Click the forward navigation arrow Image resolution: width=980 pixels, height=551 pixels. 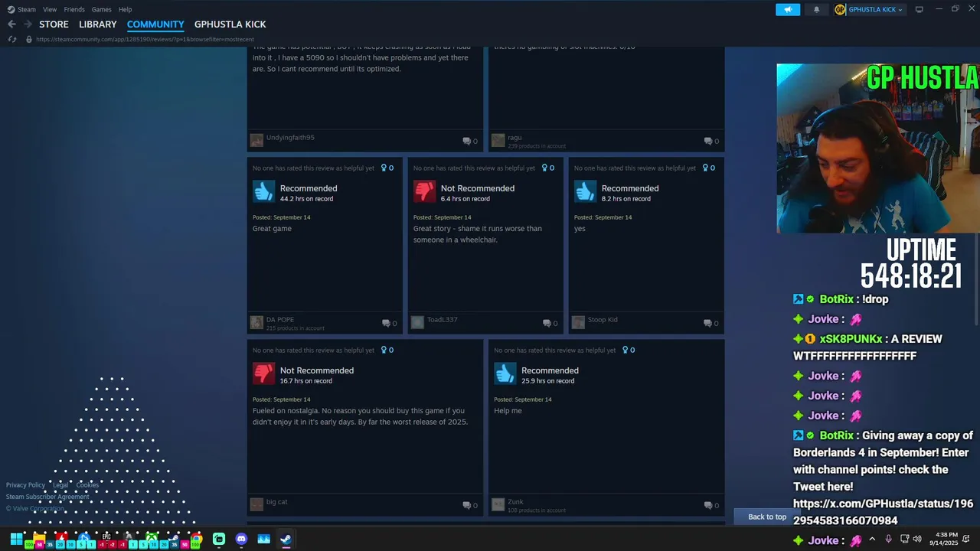tap(28, 24)
